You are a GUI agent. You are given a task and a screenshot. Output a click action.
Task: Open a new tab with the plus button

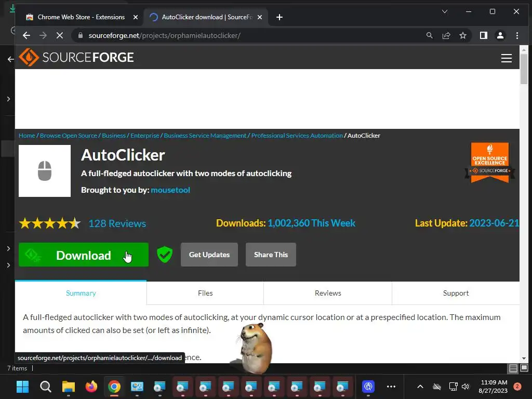click(x=279, y=17)
